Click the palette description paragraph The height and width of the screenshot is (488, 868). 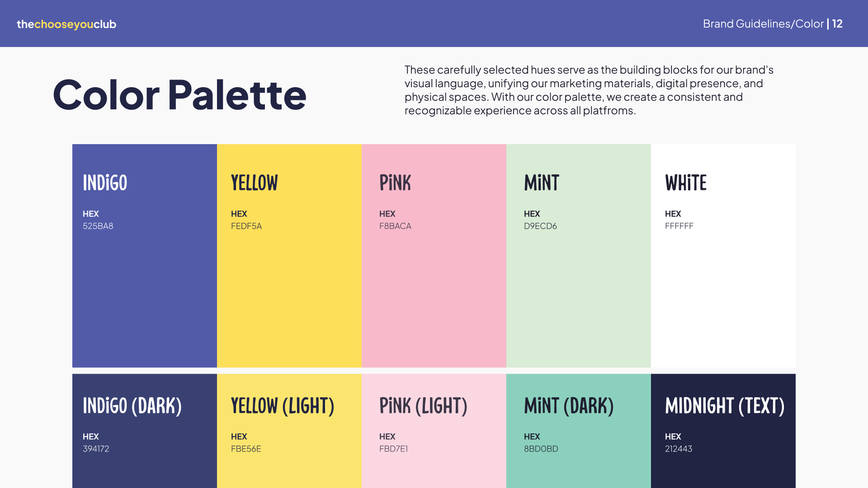589,90
